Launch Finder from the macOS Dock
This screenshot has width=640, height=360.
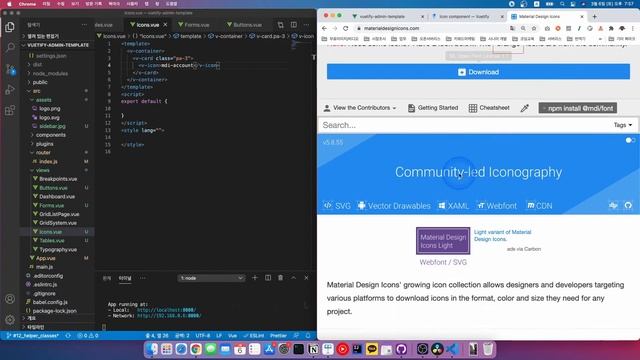tap(152, 349)
